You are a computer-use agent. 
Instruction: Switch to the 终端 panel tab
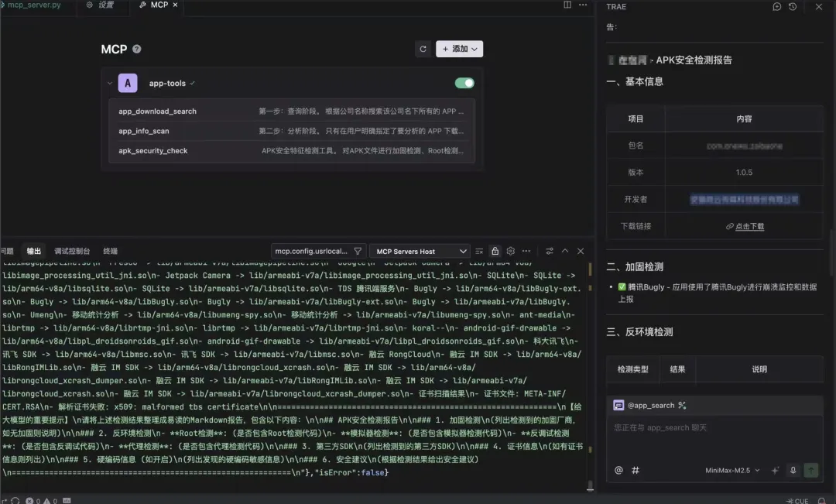click(111, 251)
